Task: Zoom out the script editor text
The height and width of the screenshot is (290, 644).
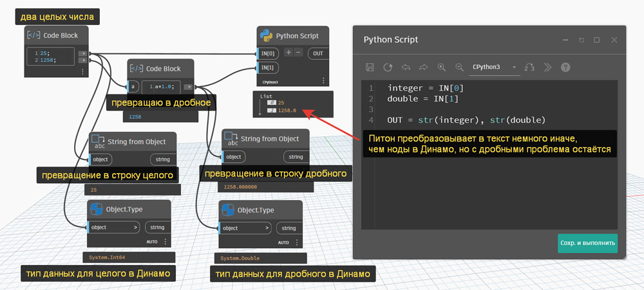Action: coord(459,67)
